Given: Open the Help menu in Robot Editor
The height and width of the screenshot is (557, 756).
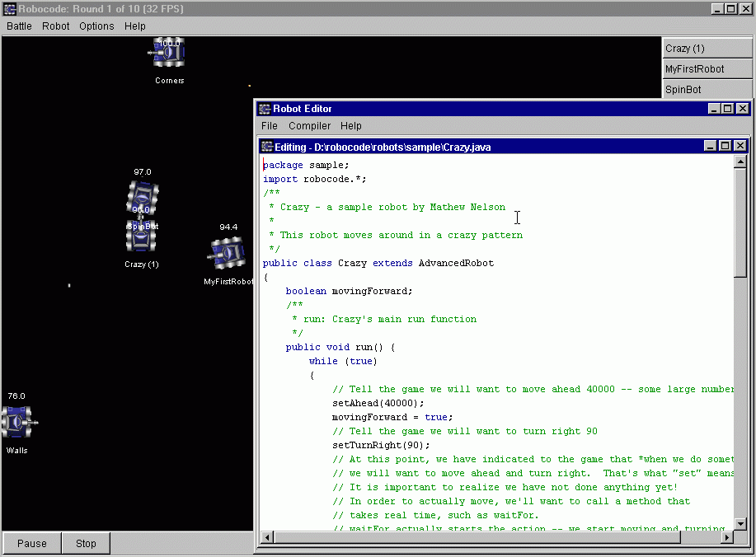Looking at the screenshot, I should tap(350, 126).
